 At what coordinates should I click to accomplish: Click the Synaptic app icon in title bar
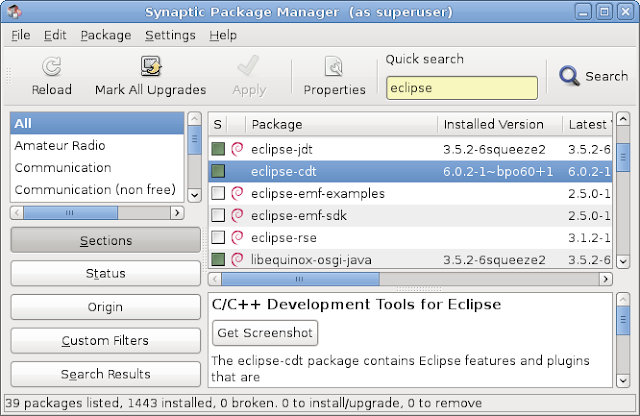tap(14, 11)
